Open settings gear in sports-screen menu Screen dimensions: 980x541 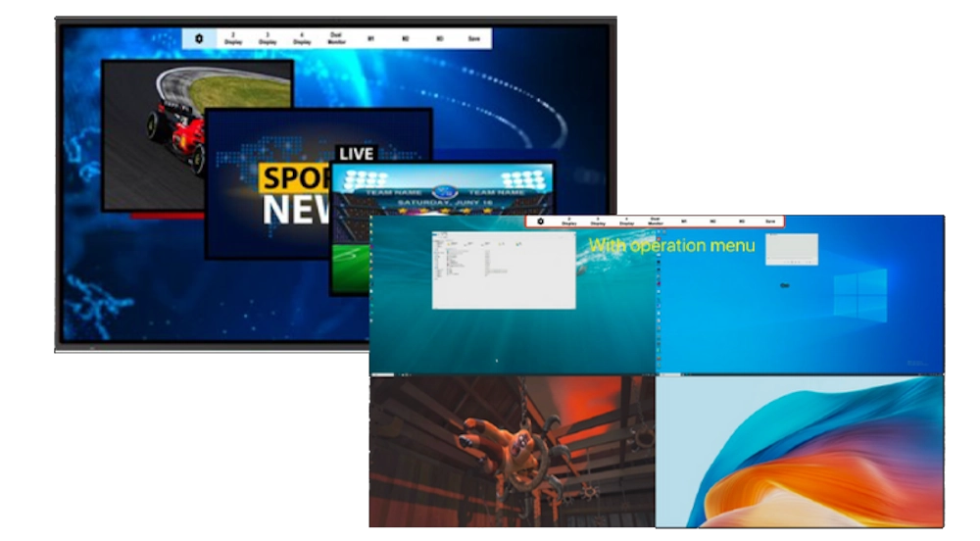(199, 39)
